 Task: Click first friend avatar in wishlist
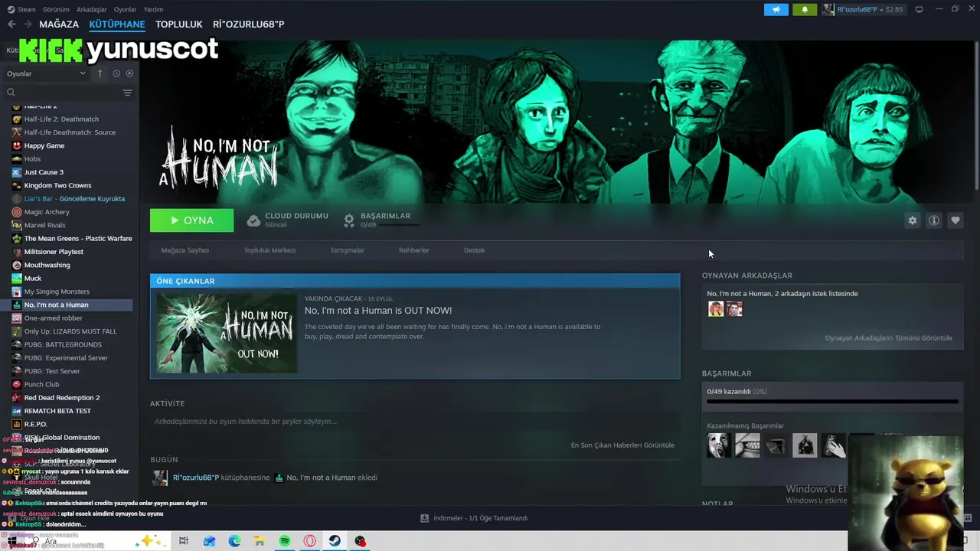(x=716, y=309)
